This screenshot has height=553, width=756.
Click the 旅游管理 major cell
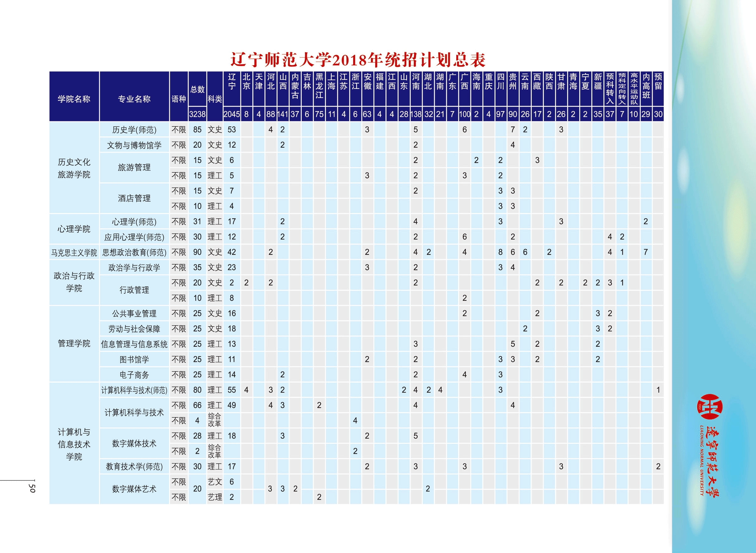134,167
